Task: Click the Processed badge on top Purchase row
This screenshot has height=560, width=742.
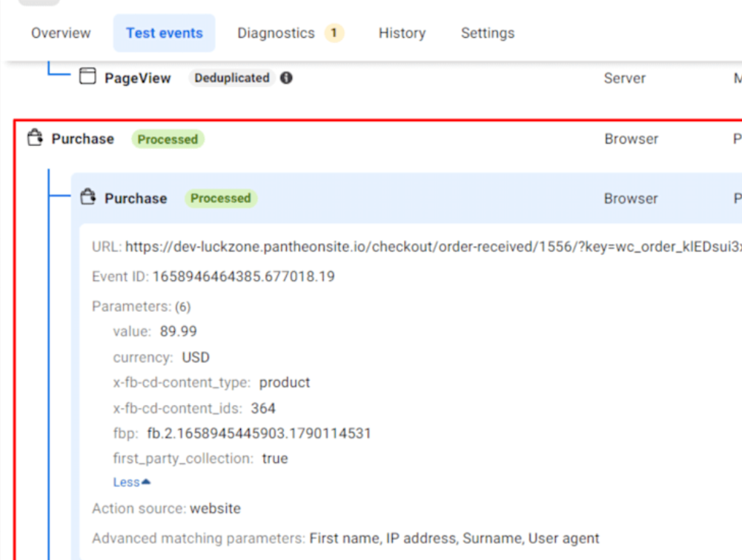Action: coord(168,139)
